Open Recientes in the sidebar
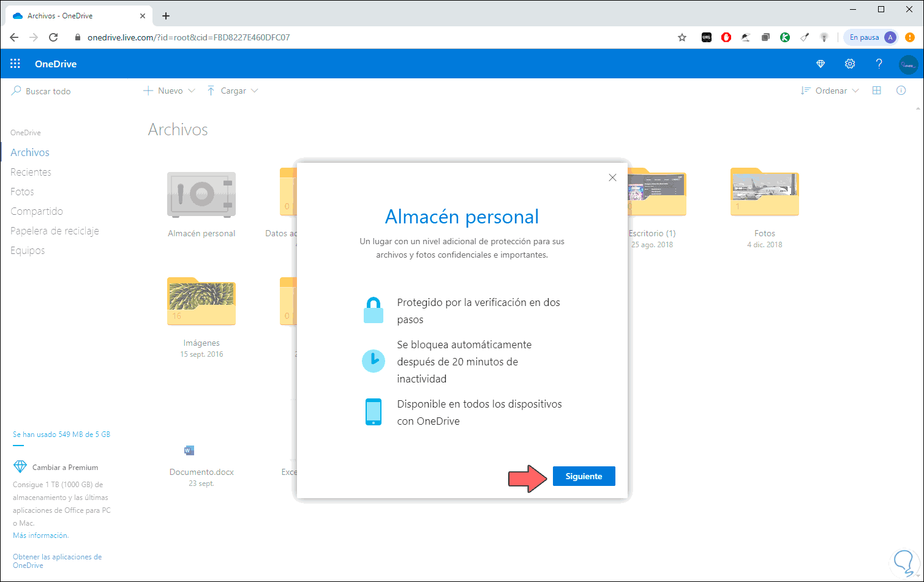Viewport: 924px width, 582px height. click(x=31, y=172)
